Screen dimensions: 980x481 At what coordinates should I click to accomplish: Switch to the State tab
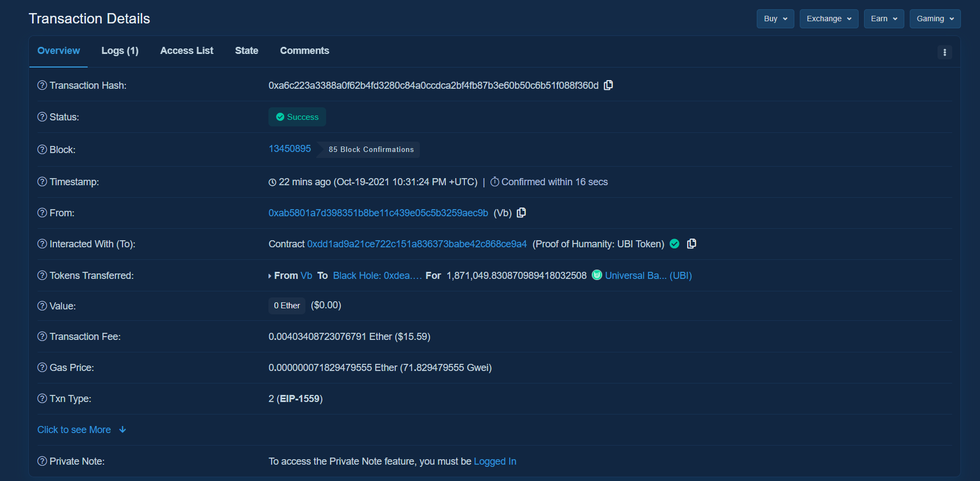(x=247, y=51)
